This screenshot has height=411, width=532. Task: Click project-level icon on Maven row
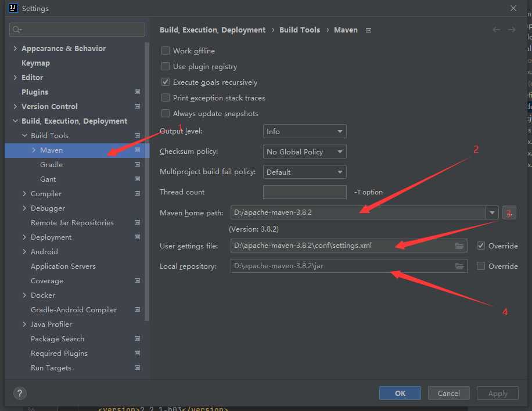click(x=137, y=150)
